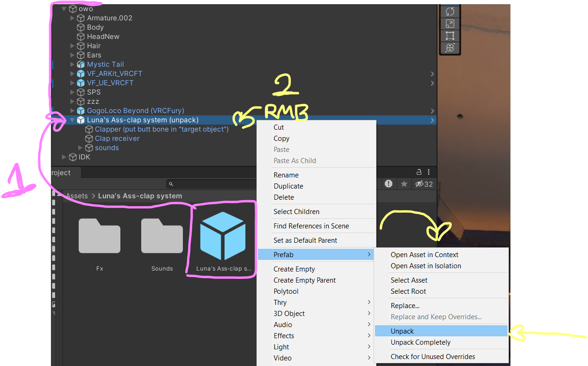
Task: Expand the Ears object
Action: pyautogui.click(x=72, y=55)
